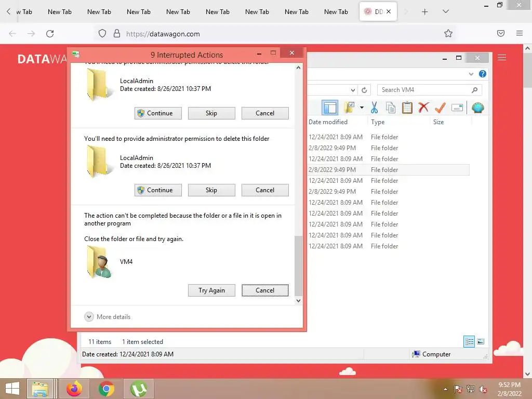Sort by the Type column header
The image size is (532, 399).
(x=378, y=122)
